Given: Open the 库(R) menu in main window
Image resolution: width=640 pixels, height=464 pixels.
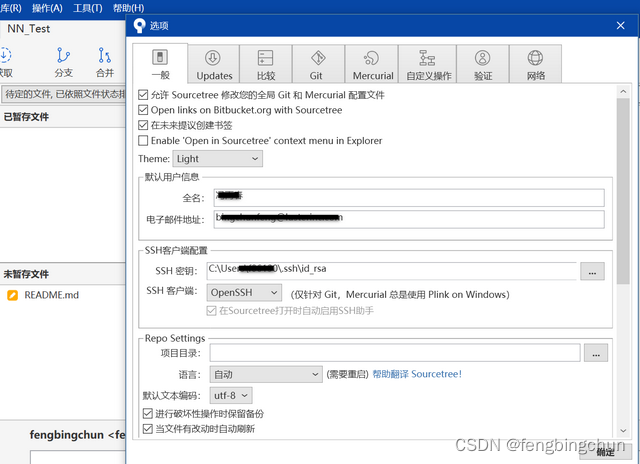Looking at the screenshot, I should pos(11,8).
